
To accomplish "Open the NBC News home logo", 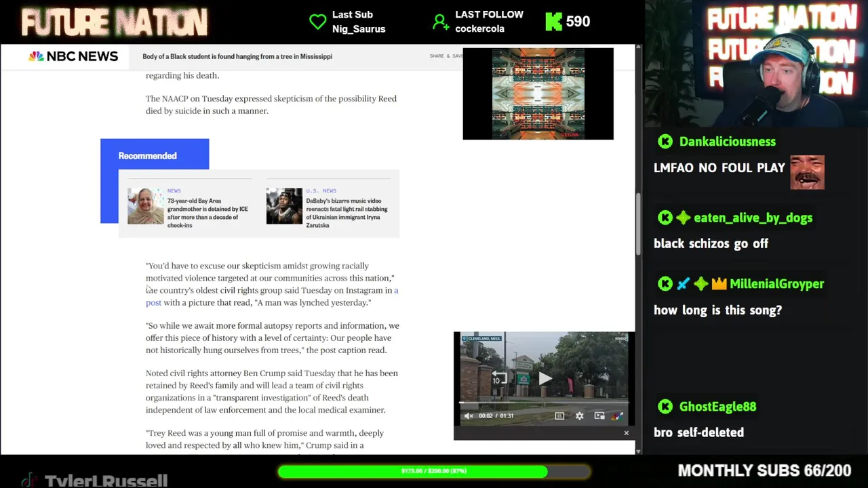I will [x=73, y=56].
